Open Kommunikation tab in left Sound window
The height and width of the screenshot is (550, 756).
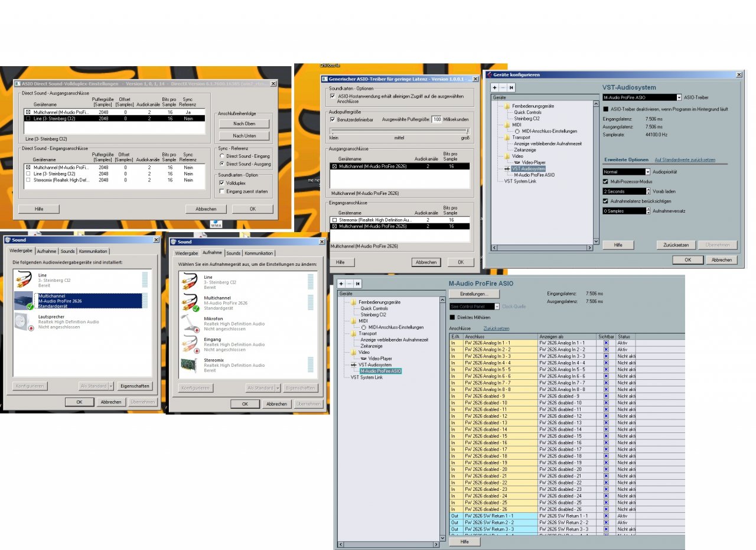[x=93, y=251]
